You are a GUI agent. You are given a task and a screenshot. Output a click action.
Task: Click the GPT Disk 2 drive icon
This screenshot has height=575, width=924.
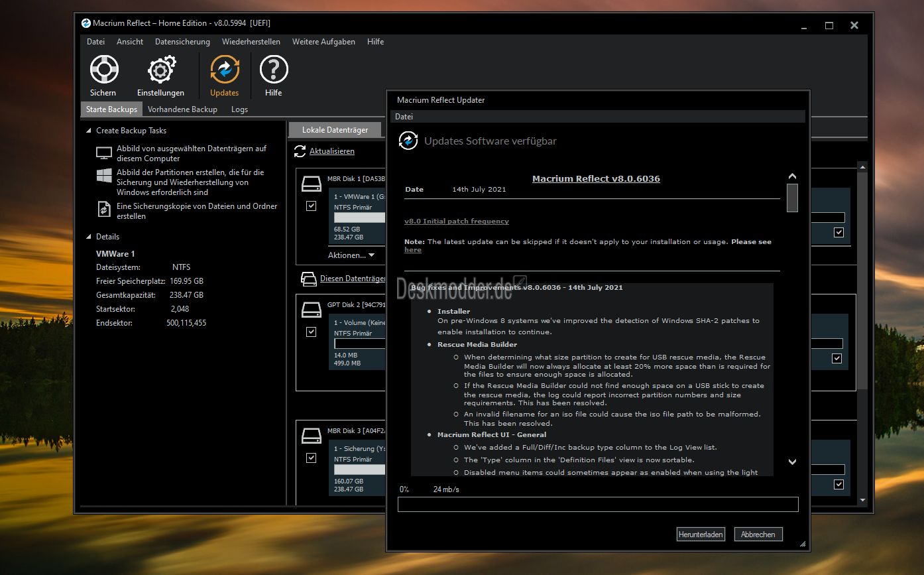point(312,309)
